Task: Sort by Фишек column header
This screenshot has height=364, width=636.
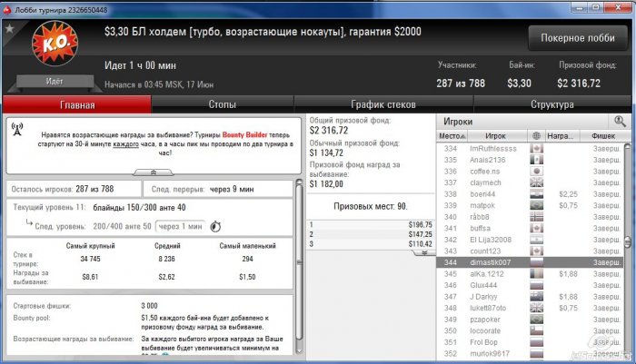Action: [x=603, y=136]
